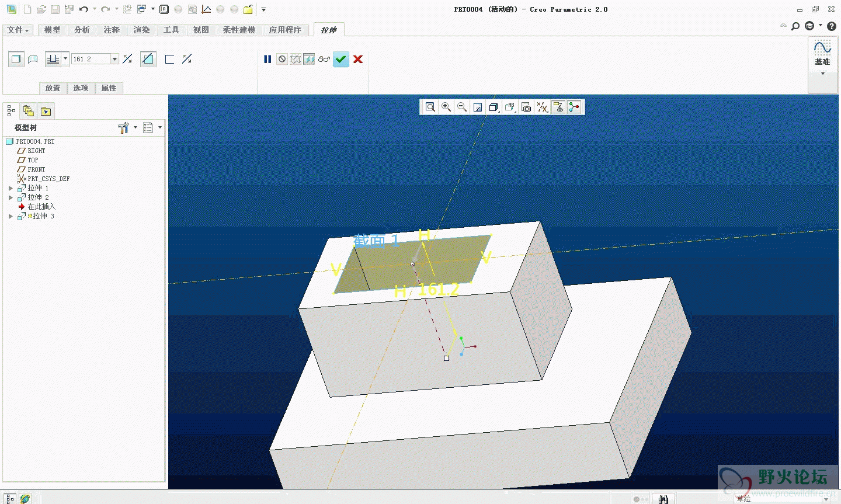Image resolution: width=841 pixels, height=504 pixels.
Task: Toggle the attached preview mode
Action: click(309, 59)
